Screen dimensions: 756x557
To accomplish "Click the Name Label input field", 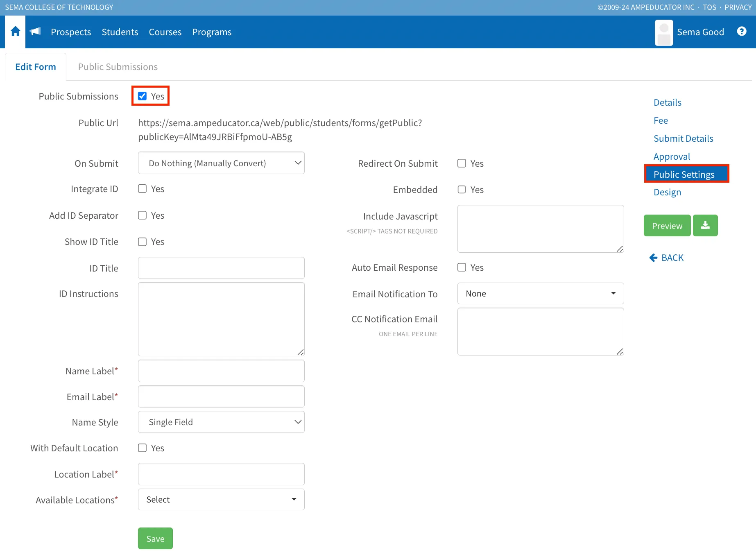I will click(x=221, y=371).
